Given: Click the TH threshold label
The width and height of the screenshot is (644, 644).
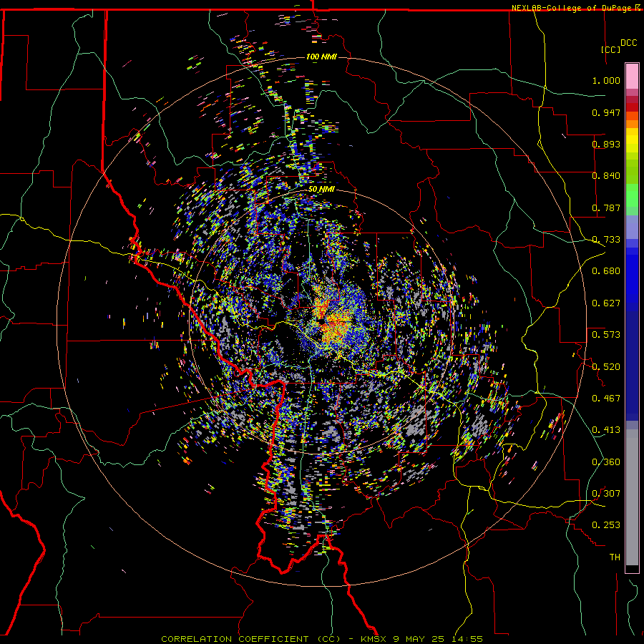Looking at the screenshot, I should point(615,557).
